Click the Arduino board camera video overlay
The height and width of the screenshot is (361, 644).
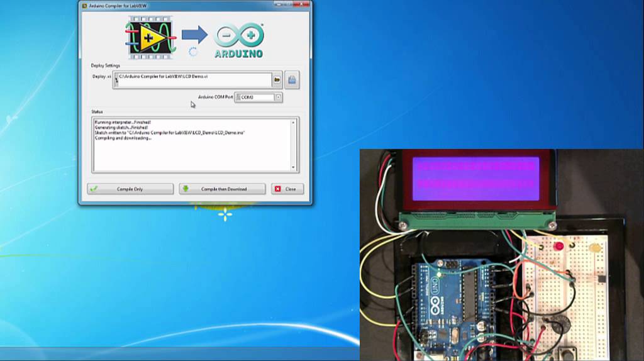[x=501, y=255]
